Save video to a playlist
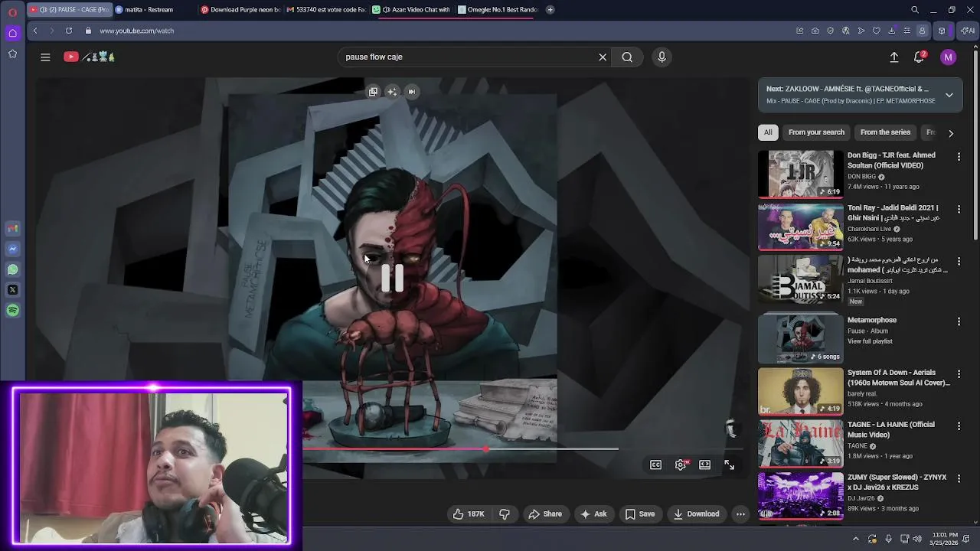This screenshot has width=980, height=551. coord(640,514)
